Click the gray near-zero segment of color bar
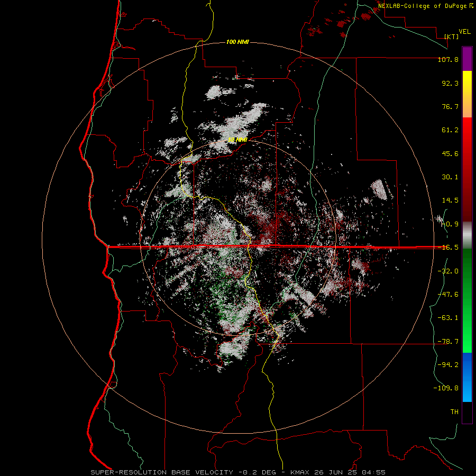Screen dimensions: 476x476 click(x=467, y=235)
